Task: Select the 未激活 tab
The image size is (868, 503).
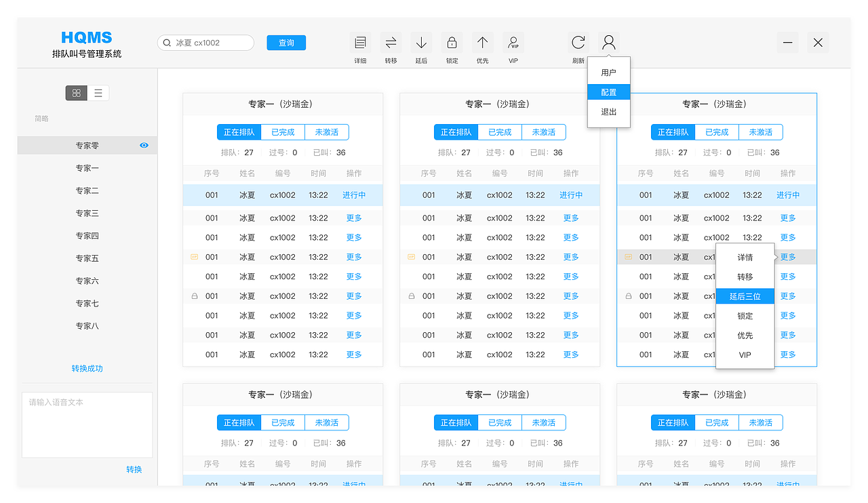Action: [x=327, y=132]
